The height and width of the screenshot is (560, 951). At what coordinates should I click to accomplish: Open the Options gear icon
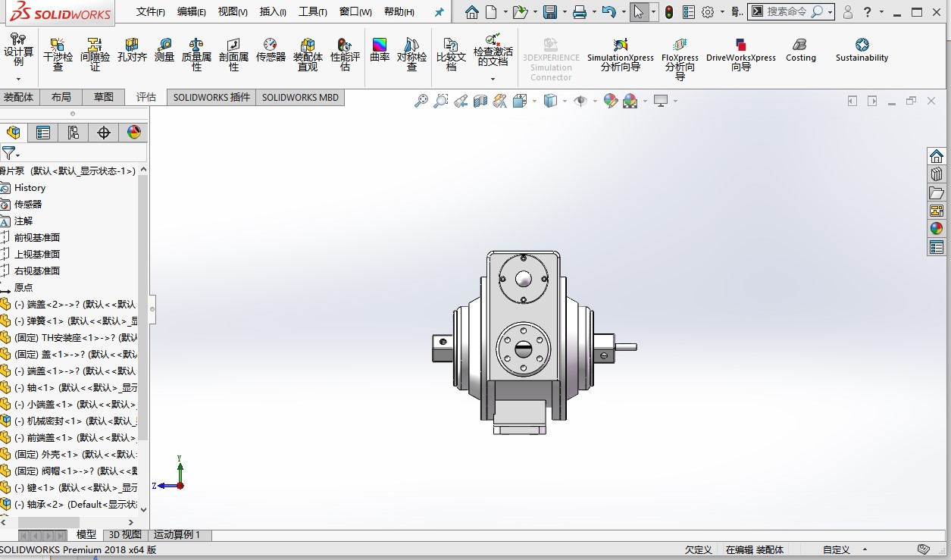[708, 12]
